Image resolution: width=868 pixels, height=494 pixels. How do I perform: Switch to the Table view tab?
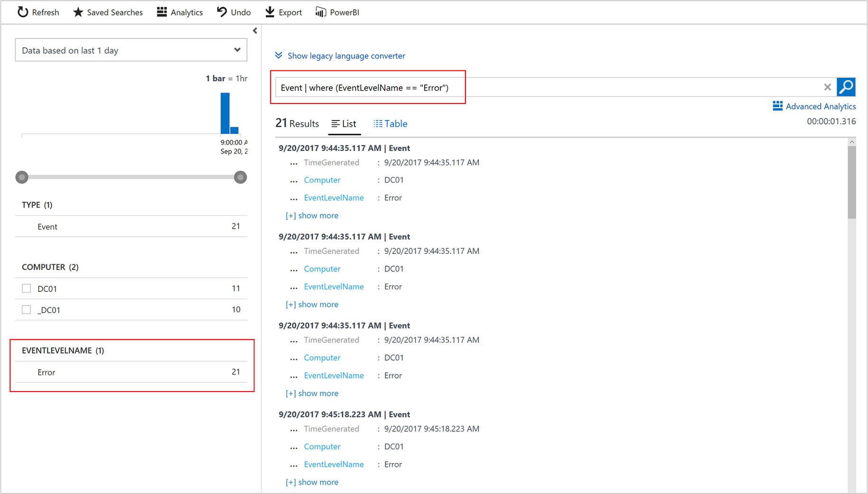click(390, 124)
